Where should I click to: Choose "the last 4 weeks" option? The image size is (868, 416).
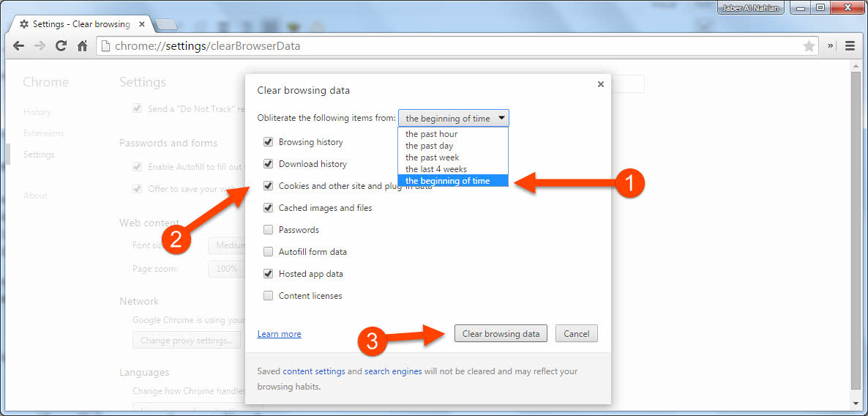[453, 169]
